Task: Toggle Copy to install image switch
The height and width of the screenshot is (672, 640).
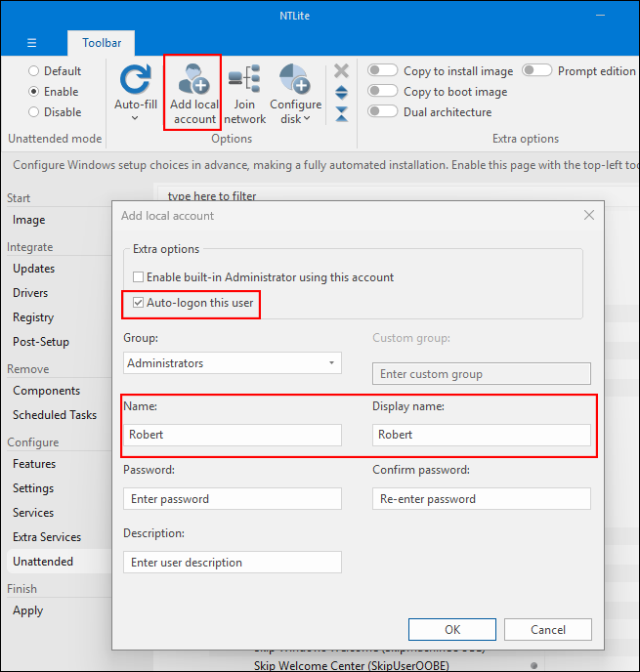Action: (382, 70)
